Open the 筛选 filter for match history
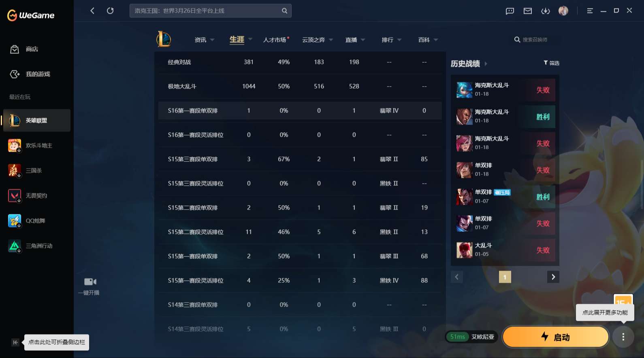The width and height of the screenshot is (644, 358). [x=551, y=63]
